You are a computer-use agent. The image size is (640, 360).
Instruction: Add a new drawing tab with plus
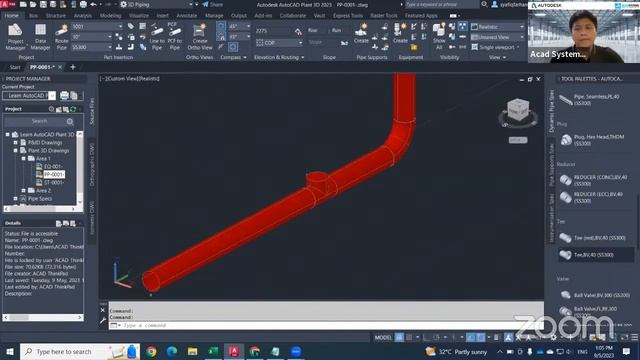(73, 67)
